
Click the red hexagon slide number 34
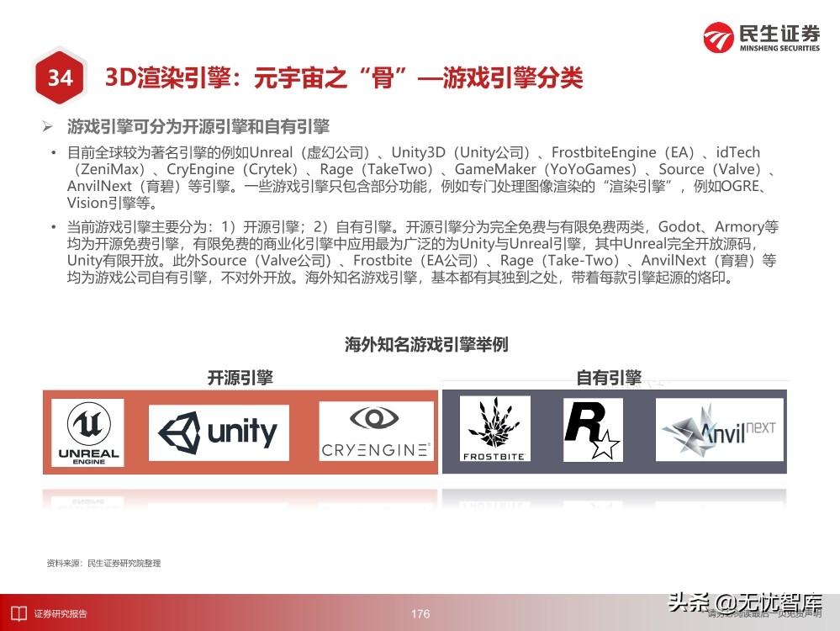[60, 77]
